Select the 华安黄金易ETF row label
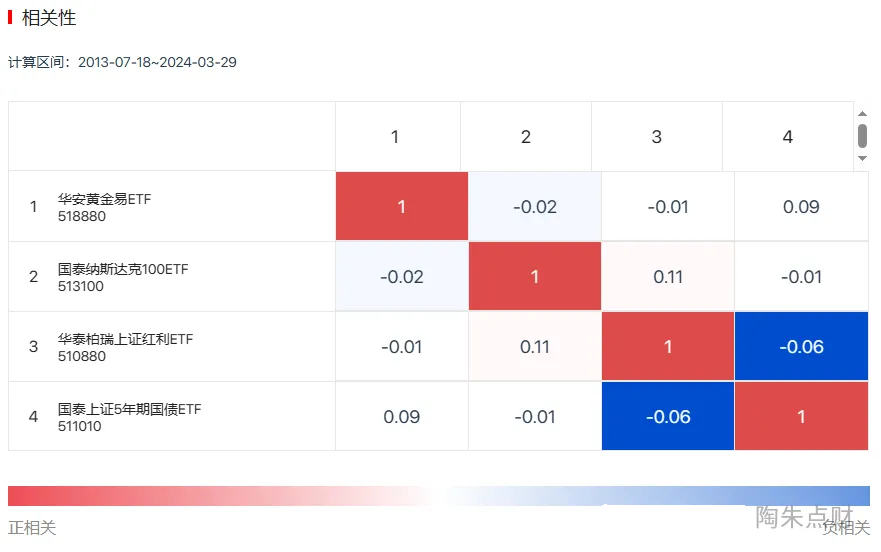Viewport: 881px width, 552px height. (104, 207)
